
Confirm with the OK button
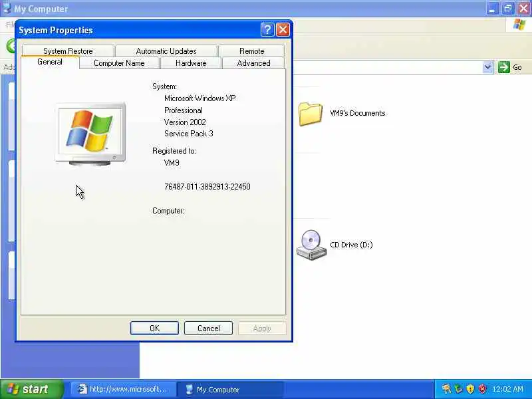point(154,328)
